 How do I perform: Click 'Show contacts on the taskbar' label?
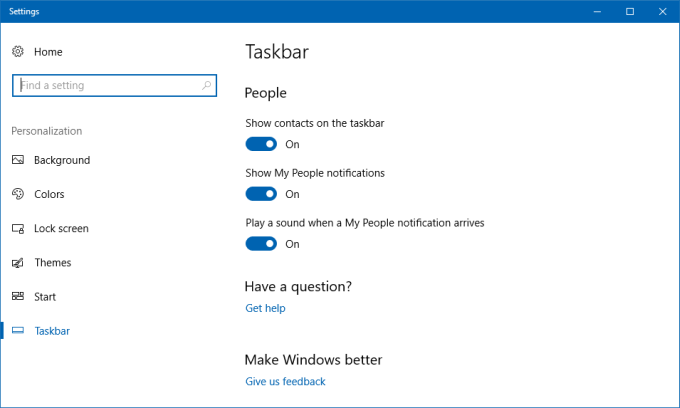[x=315, y=124]
